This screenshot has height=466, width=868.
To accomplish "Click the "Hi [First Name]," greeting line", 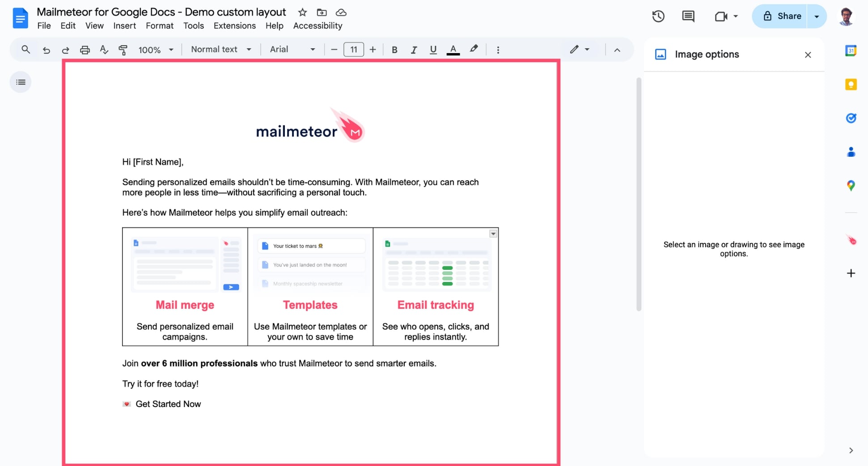I will (x=153, y=162).
